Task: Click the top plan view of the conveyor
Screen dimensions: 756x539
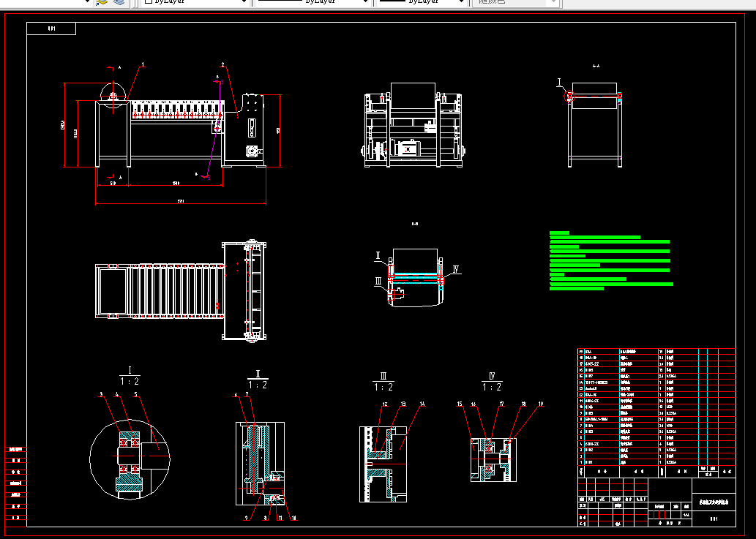Action: point(181,291)
